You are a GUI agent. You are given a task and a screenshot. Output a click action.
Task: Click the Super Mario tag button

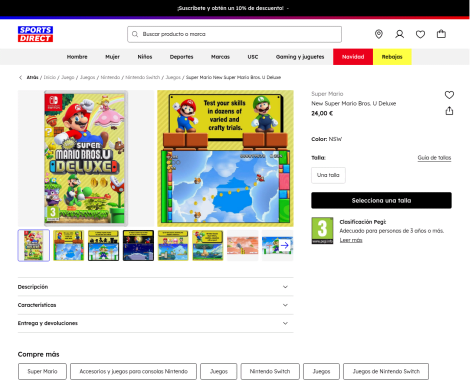(42, 371)
